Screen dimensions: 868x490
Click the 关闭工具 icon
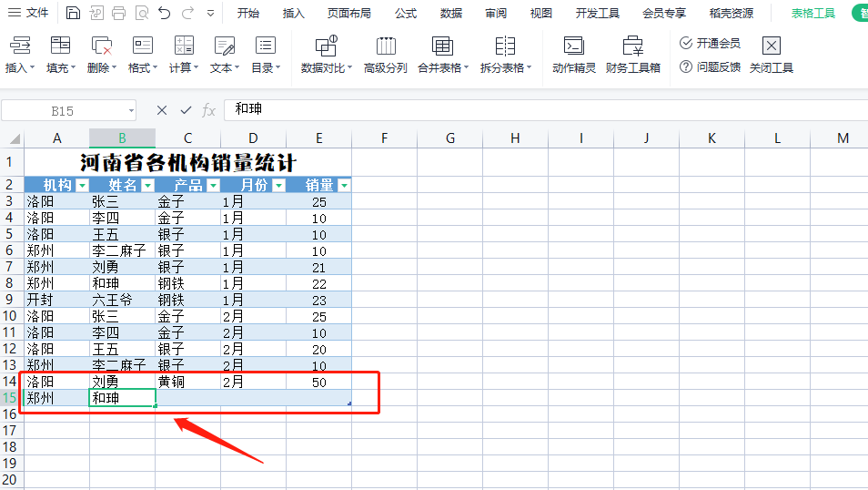[772, 46]
